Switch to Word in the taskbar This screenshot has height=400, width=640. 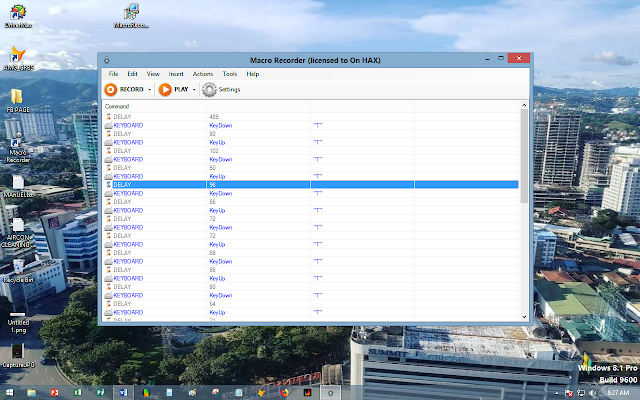pos(123,393)
